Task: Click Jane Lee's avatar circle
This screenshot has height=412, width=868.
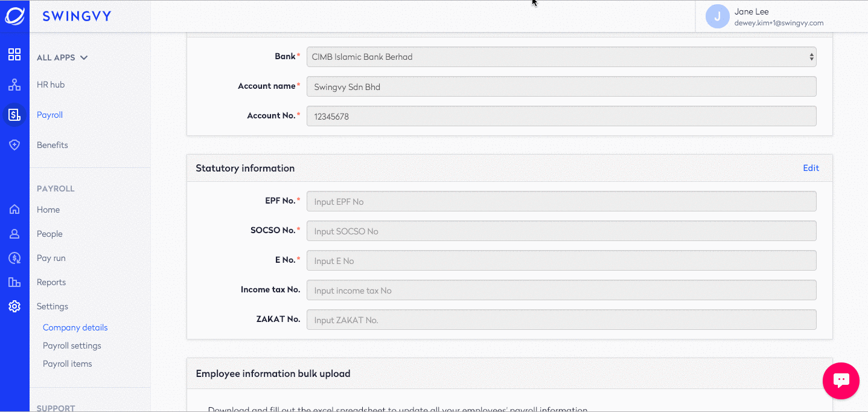Action: coord(718,16)
